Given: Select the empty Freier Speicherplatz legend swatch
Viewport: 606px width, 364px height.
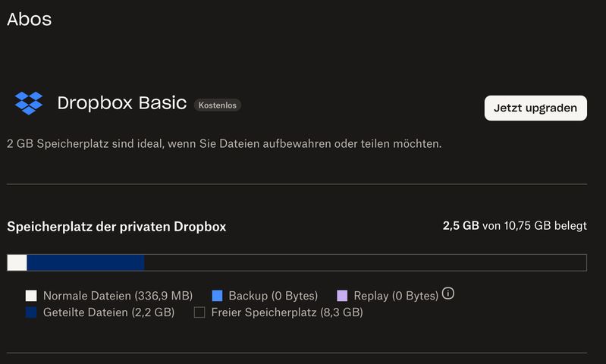Looking at the screenshot, I should point(199,312).
